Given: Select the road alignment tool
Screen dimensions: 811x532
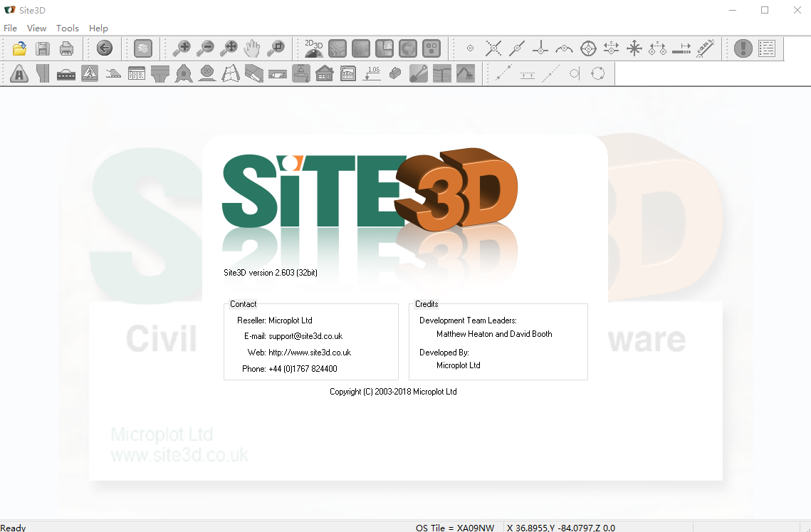Looking at the screenshot, I should [43, 74].
